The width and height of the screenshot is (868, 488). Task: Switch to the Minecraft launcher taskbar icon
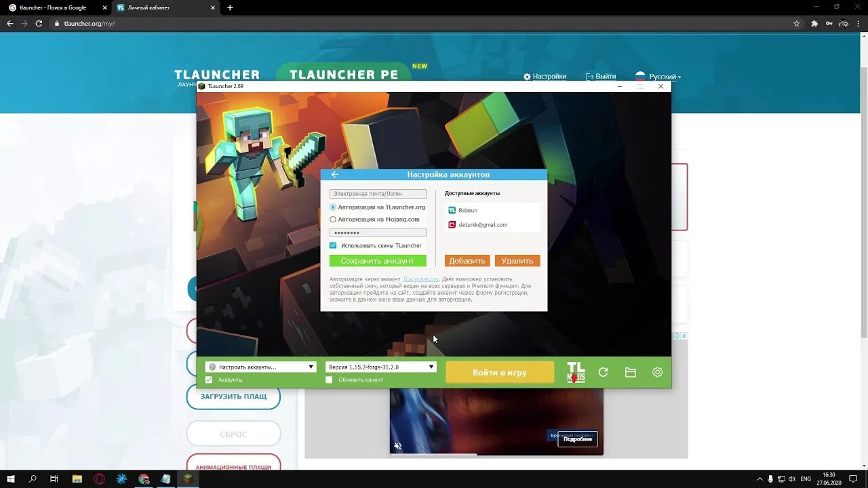(188, 479)
